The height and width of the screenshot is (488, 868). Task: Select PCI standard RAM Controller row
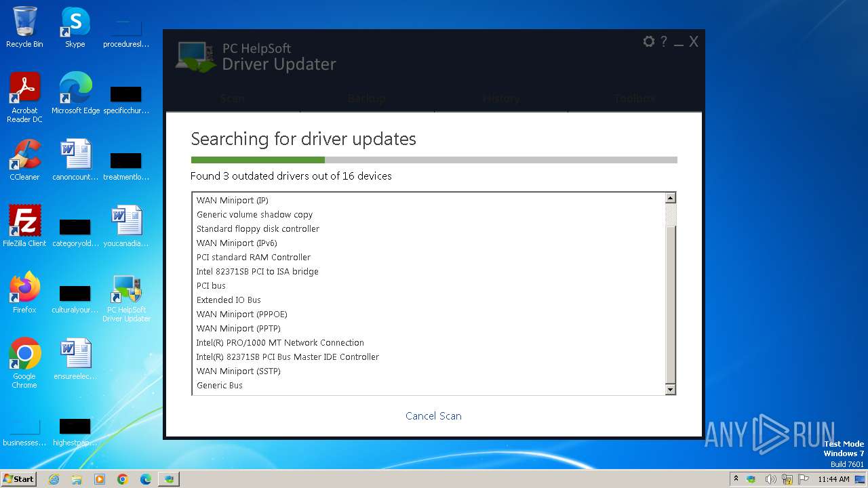tap(429, 258)
